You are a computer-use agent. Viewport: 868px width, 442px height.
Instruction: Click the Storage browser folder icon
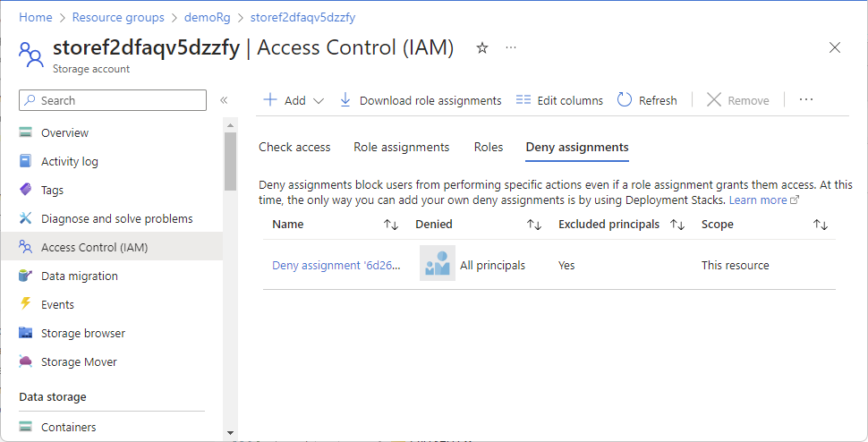tap(25, 333)
